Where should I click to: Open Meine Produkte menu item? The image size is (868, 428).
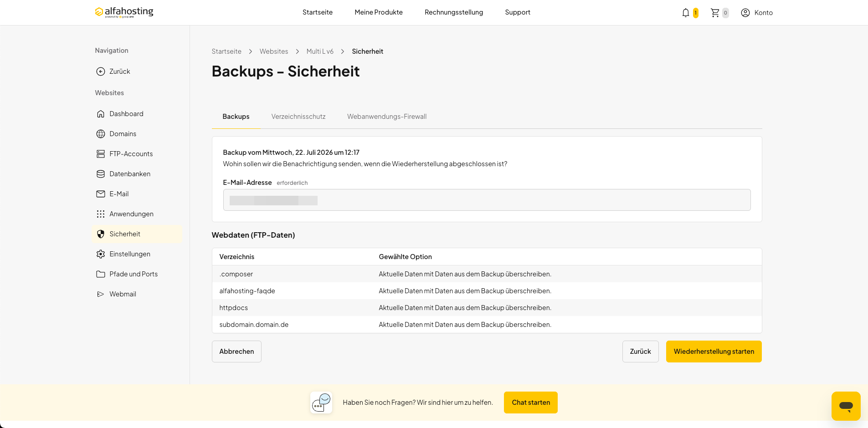click(x=379, y=12)
